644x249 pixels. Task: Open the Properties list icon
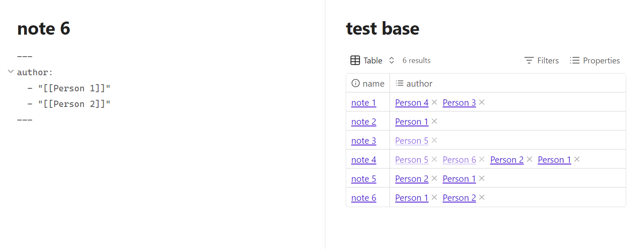pyautogui.click(x=575, y=60)
